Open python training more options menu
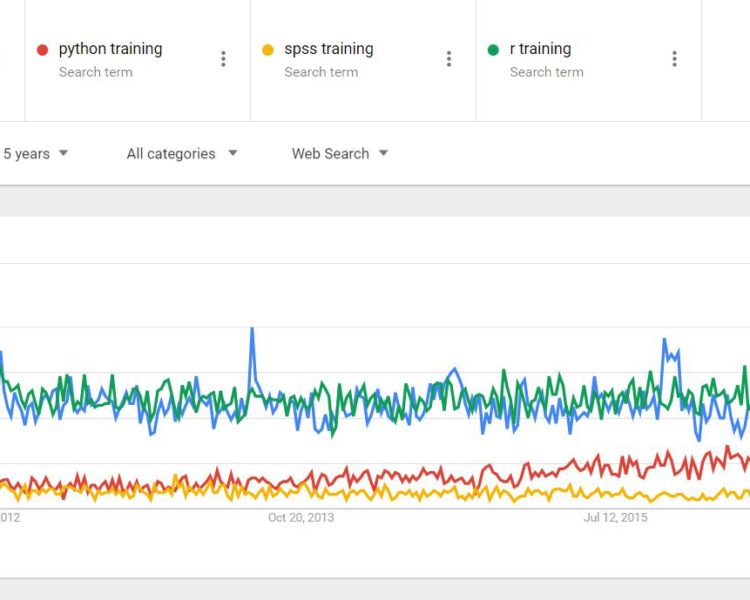Screen dimensions: 750x600 (x=223, y=59)
